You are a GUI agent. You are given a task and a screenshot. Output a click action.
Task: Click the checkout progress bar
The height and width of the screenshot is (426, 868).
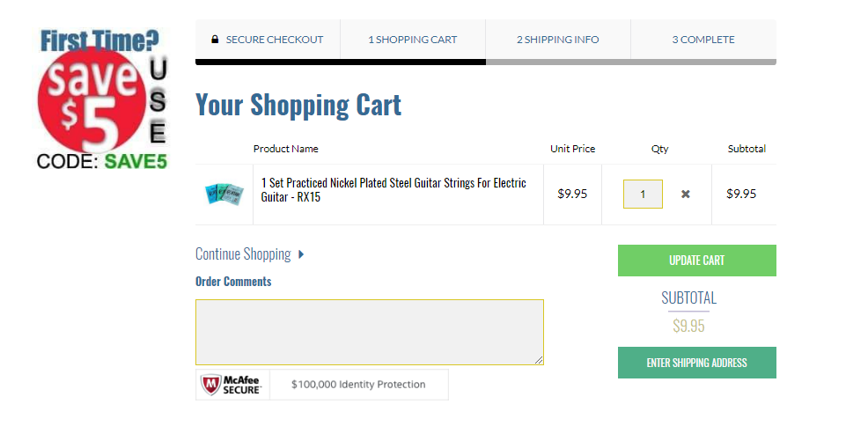click(x=485, y=62)
